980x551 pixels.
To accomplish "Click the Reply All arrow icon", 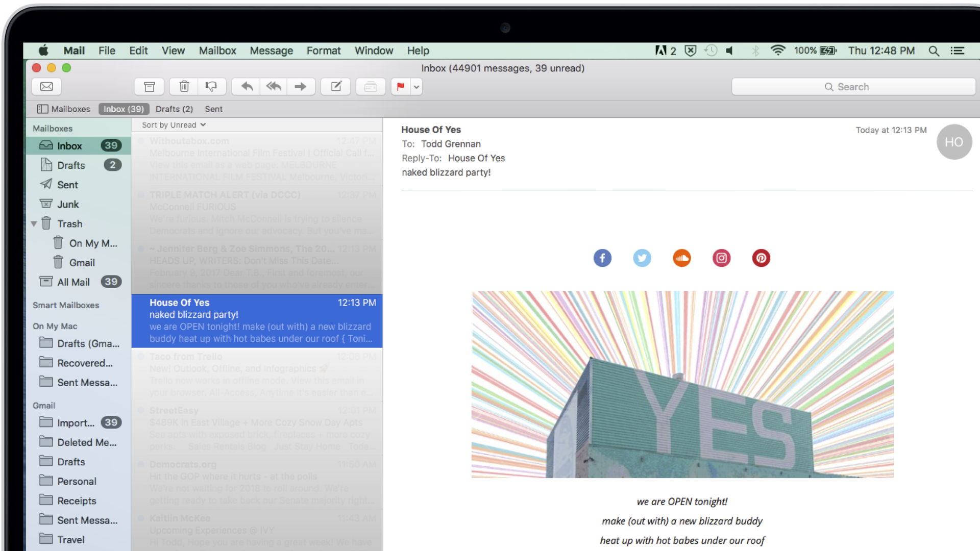I will [274, 87].
